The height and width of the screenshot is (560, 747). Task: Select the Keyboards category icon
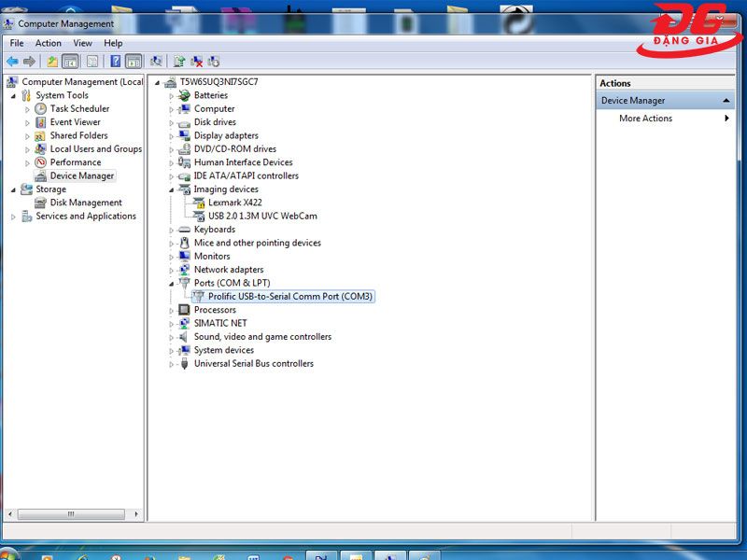click(184, 230)
